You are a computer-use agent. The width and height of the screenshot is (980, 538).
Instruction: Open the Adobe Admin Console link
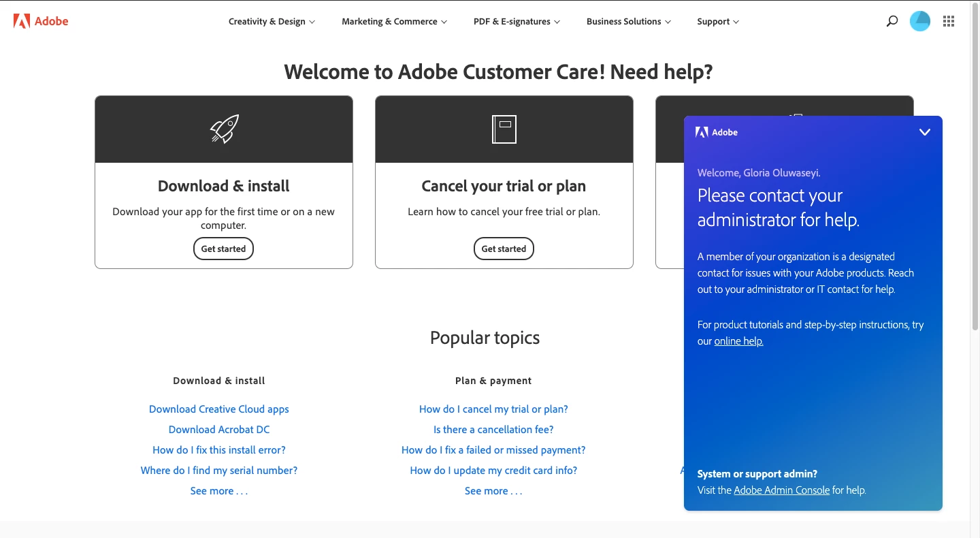781,490
